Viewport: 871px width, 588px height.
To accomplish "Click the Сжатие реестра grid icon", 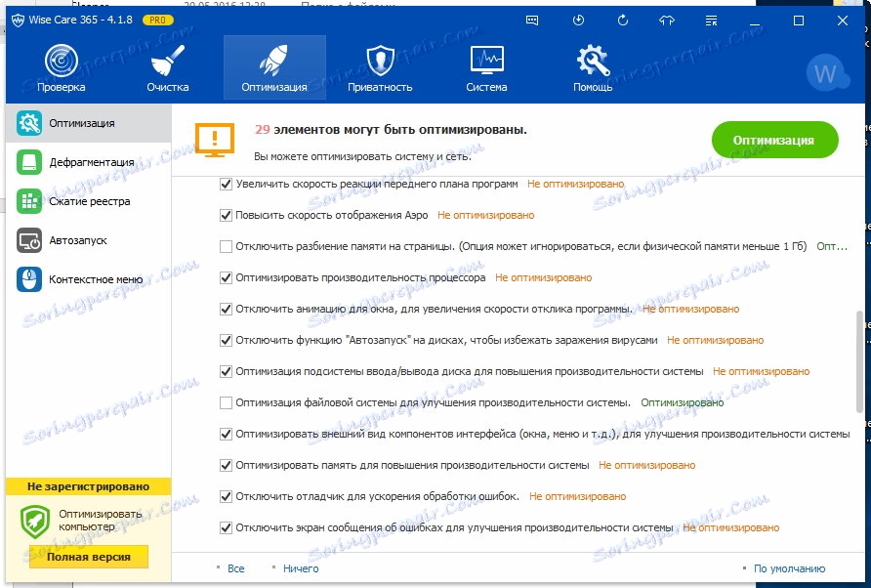I will point(29,201).
